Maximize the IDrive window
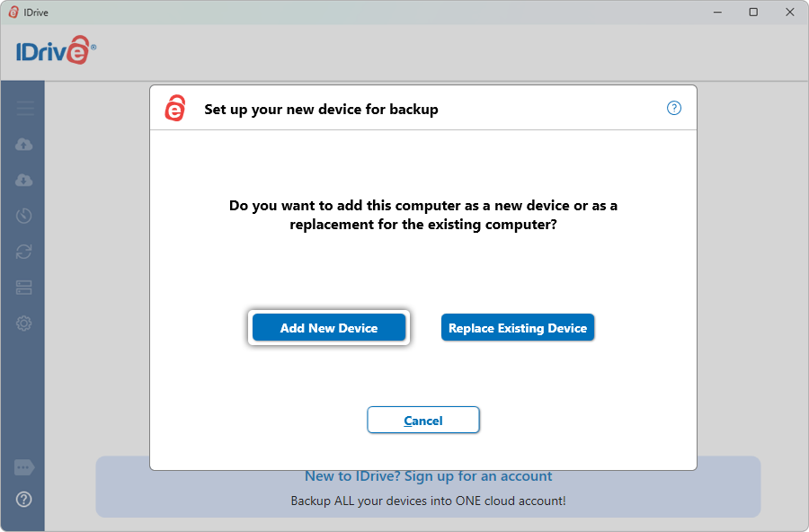Image resolution: width=809 pixels, height=532 pixels. pyautogui.click(x=753, y=12)
